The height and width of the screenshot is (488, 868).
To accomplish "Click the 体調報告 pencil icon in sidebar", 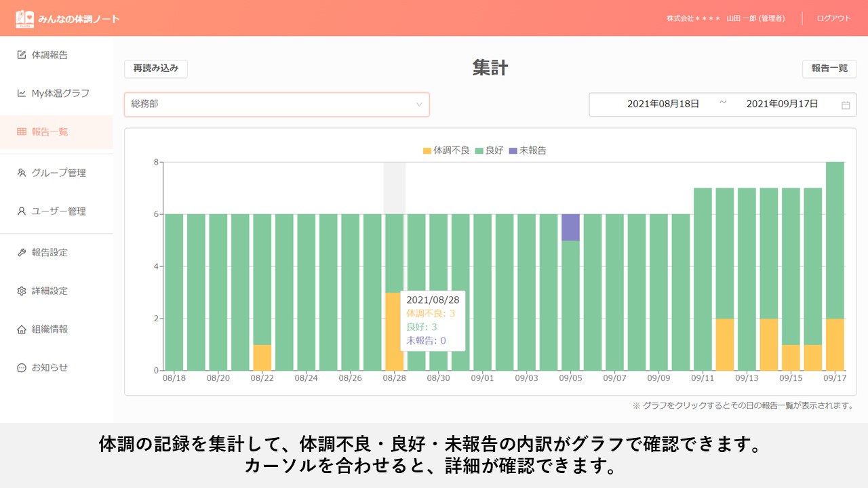I will pyautogui.click(x=22, y=55).
